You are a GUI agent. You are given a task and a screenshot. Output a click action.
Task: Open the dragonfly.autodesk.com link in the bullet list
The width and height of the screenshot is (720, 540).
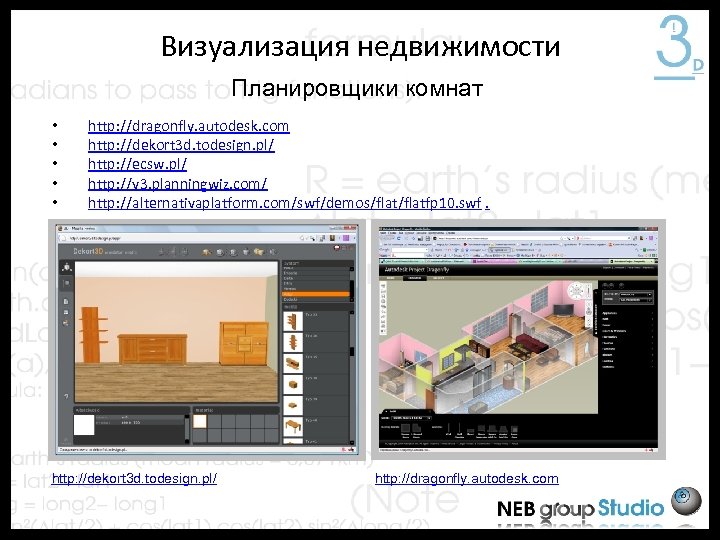pyautogui.click(x=189, y=126)
